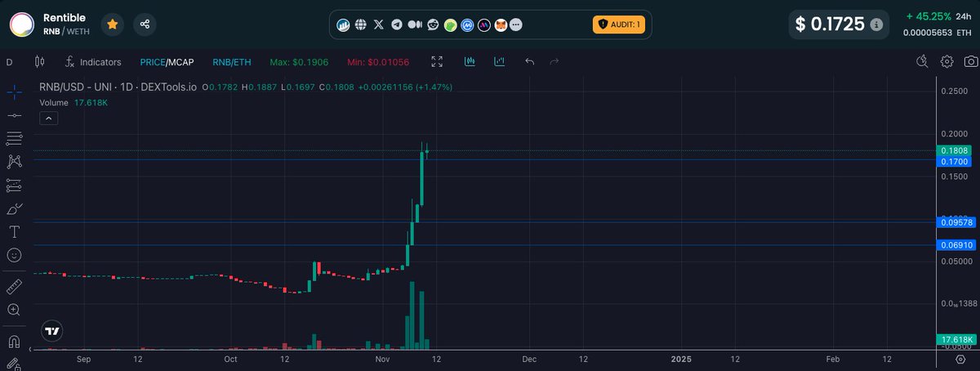
Task: Toggle the lock drawings pencil icon
Action: coord(14,364)
